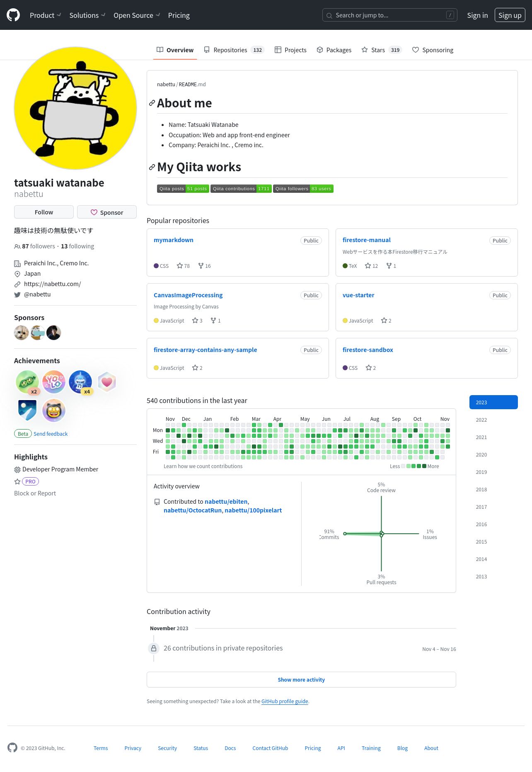Focus the Search or jump to field
This screenshot has height=772, width=532.
pyautogui.click(x=389, y=15)
